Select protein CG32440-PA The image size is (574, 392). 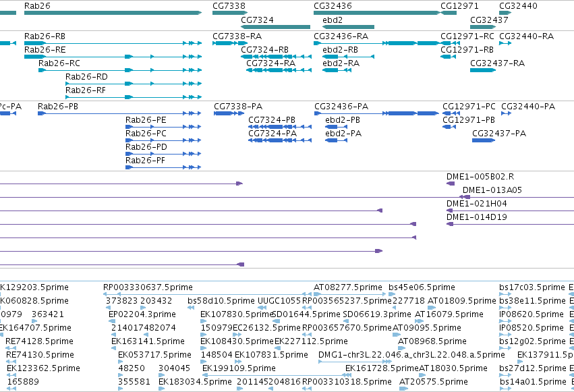pyautogui.click(x=528, y=107)
